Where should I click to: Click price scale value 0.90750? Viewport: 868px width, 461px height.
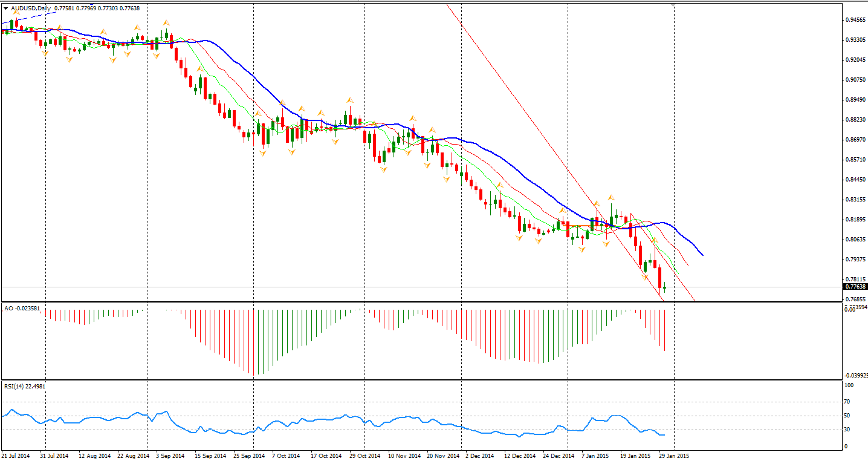(x=855, y=80)
